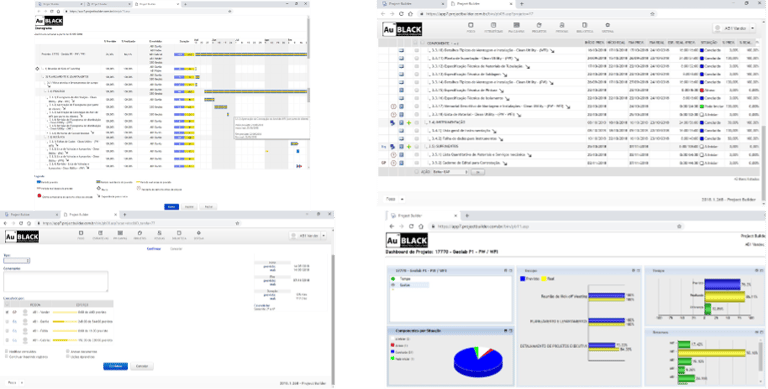Image resolution: width=768 pixels, height=389 pixels.
Task: Click Projetos icon in the confirmation form window
Action: (140, 233)
